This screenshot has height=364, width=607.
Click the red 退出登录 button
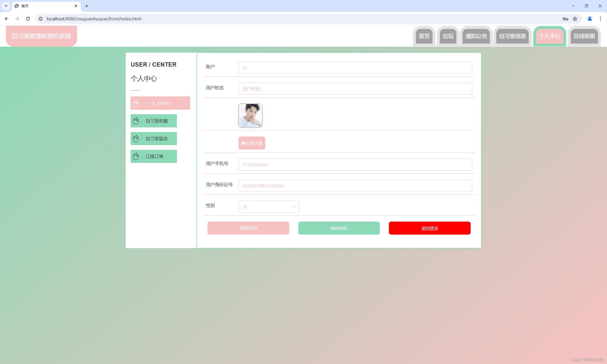429,228
